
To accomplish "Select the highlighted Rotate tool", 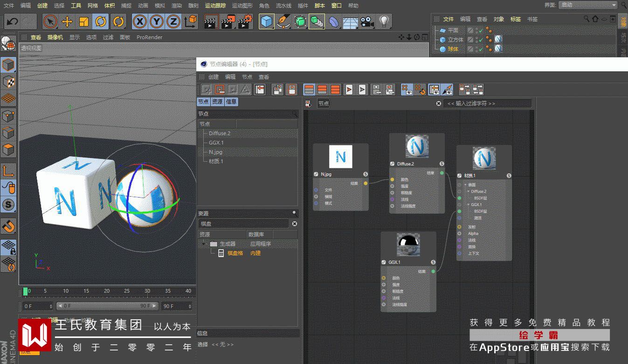I will tap(101, 21).
